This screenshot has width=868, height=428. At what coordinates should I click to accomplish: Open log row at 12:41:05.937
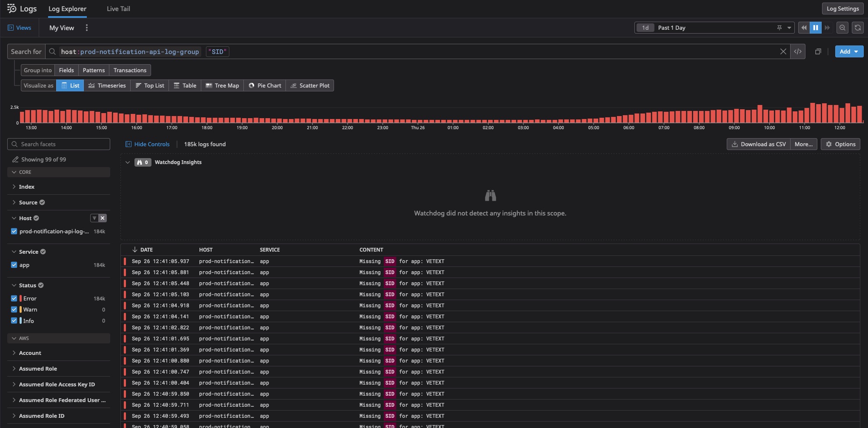coord(491,261)
